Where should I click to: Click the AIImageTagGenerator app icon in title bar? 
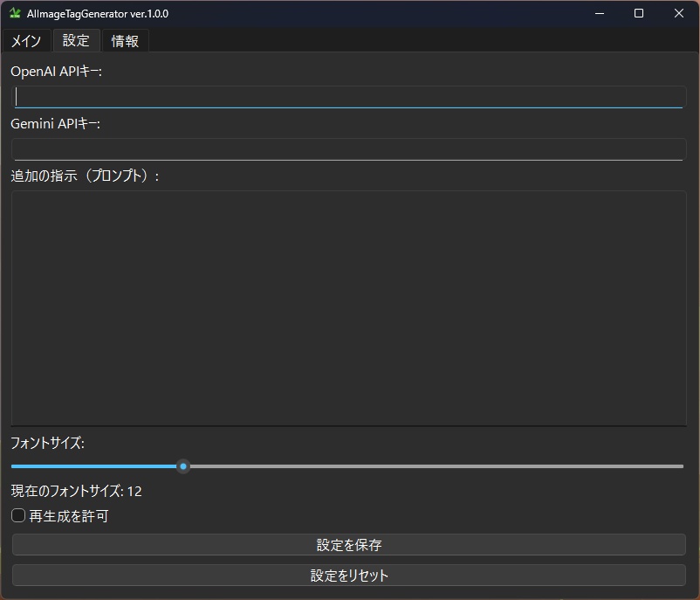(15, 13)
